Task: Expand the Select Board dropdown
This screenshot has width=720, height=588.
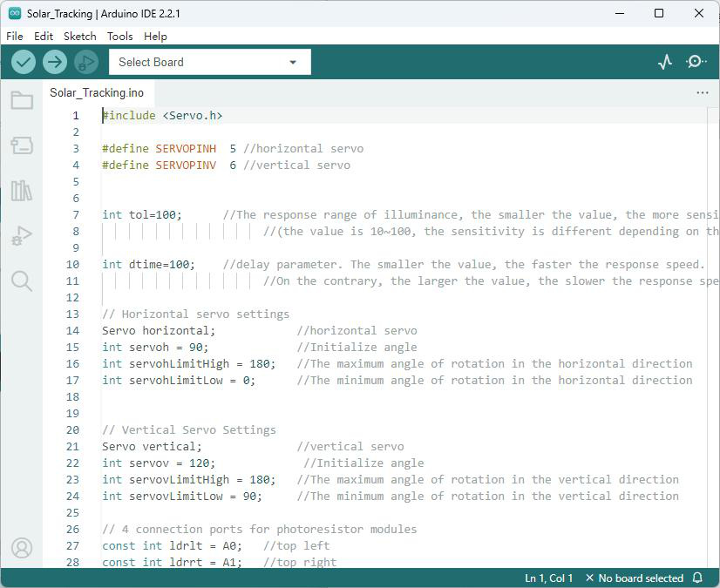Action: [210, 62]
